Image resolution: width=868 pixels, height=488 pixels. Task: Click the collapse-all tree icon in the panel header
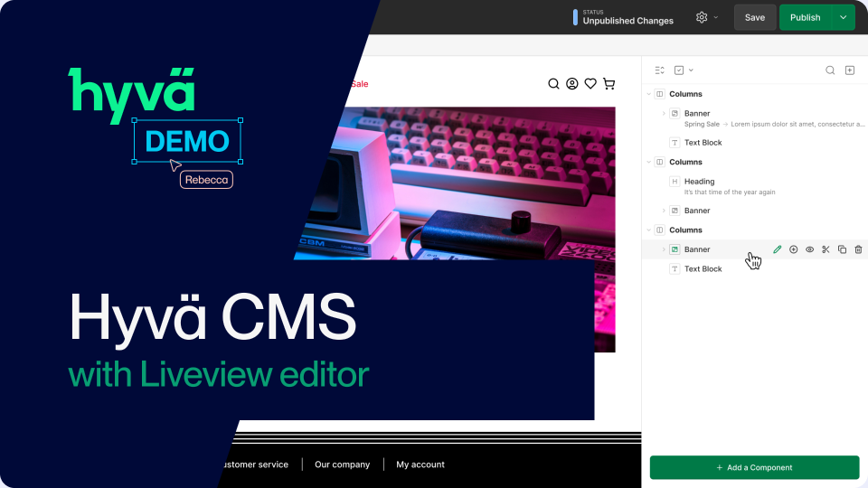point(659,70)
